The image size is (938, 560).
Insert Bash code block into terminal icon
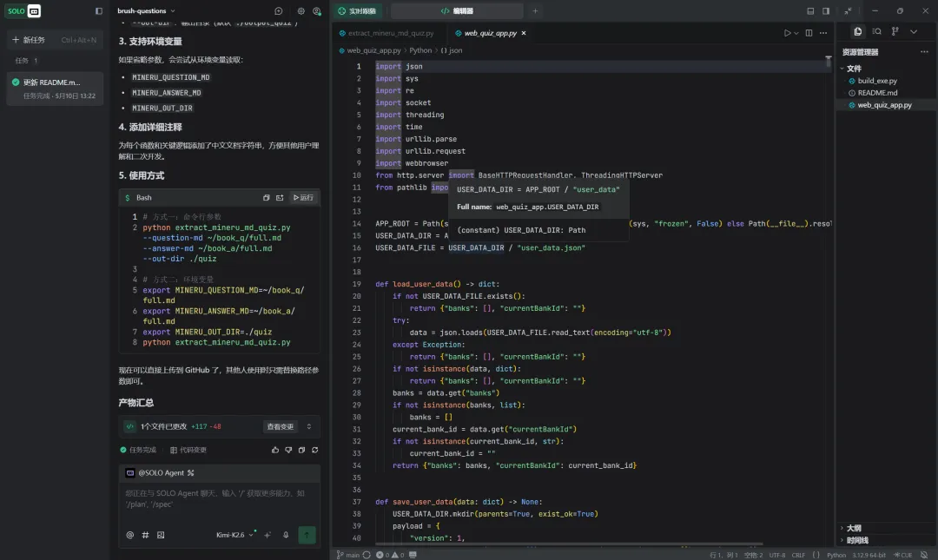(x=280, y=197)
